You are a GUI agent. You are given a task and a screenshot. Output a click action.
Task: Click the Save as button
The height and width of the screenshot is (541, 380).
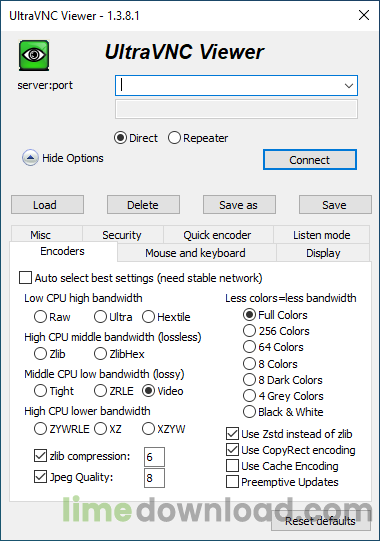click(x=239, y=205)
